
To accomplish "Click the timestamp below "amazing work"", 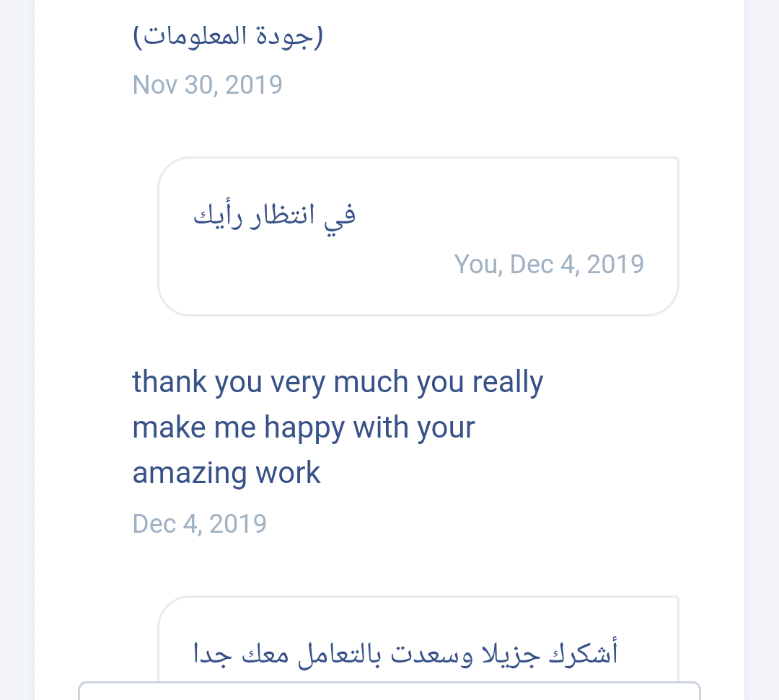I will [x=200, y=523].
